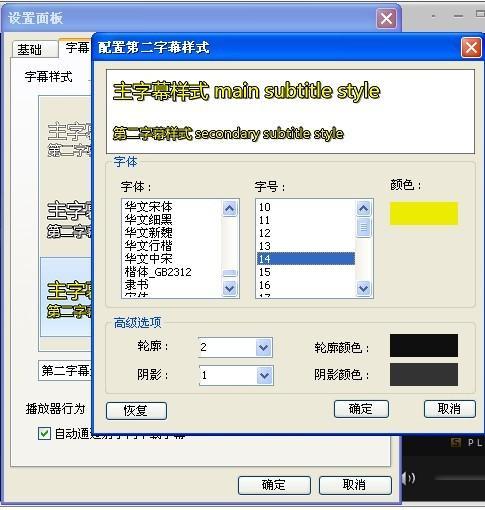Click highlighted font size 14
Viewport: 485px width, 510px height.
click(306, 259)
